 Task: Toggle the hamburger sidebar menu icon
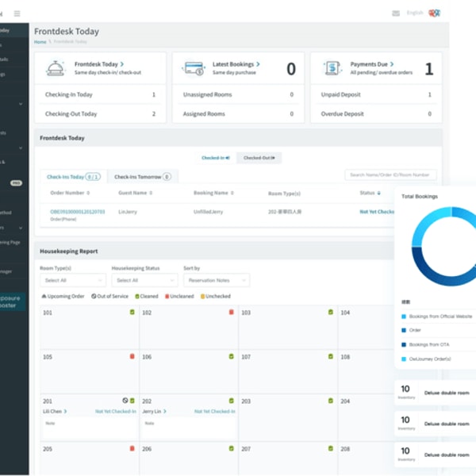coord(17,13)
